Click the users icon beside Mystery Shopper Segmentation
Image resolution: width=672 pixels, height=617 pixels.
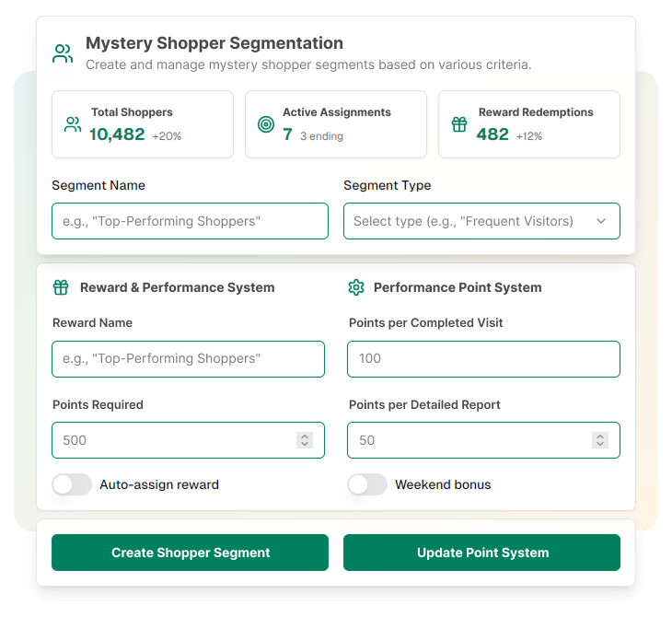[x=63, y=53]
